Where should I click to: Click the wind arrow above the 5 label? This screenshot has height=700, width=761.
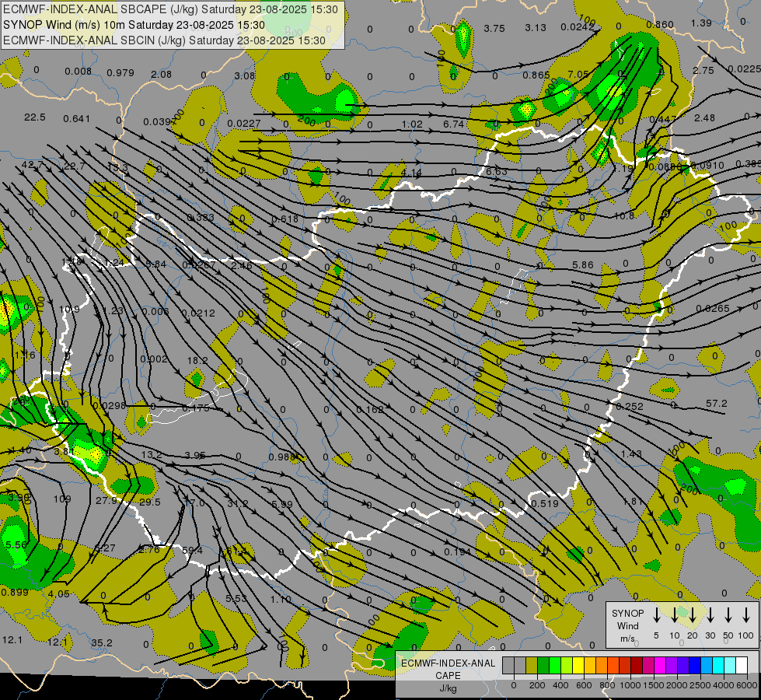click(x=656, y=615)
